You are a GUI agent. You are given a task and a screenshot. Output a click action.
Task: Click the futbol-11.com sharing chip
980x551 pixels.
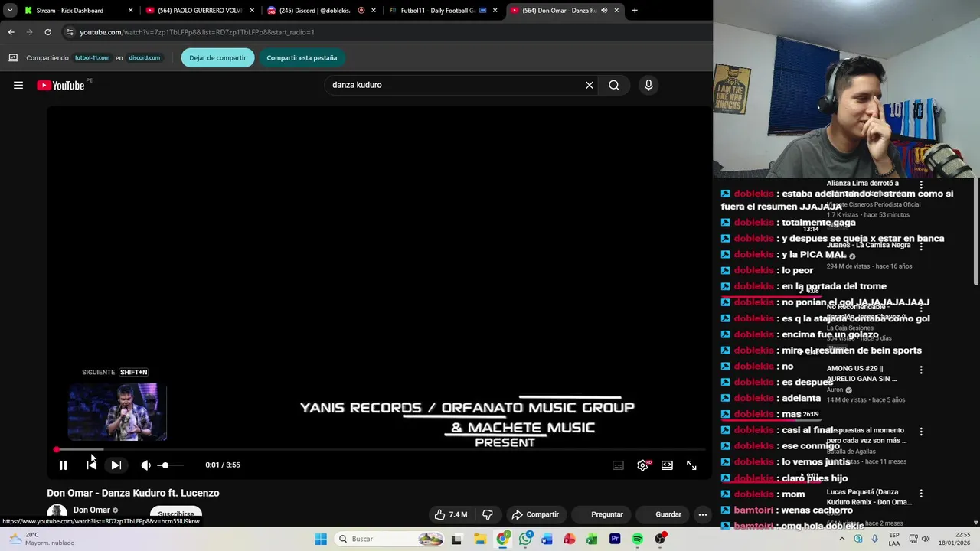click(92, 57)
